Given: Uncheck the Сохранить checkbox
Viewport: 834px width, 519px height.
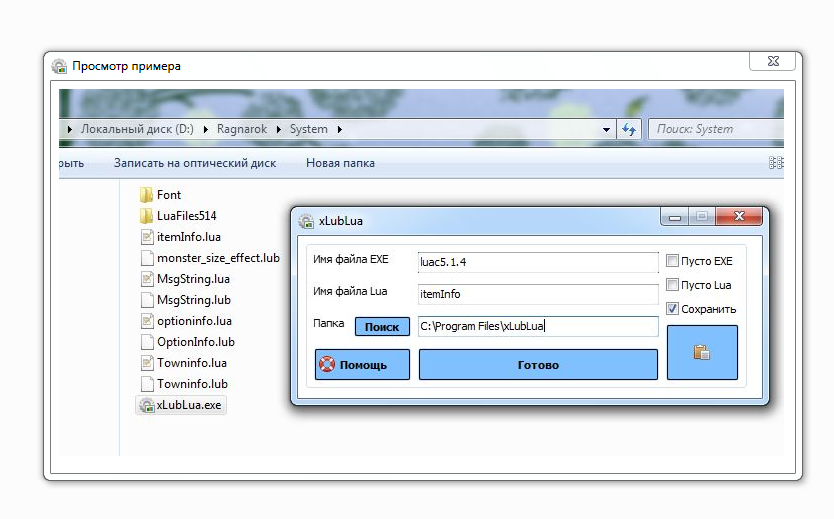Looking at the screenshot, I should coord(672,308).
